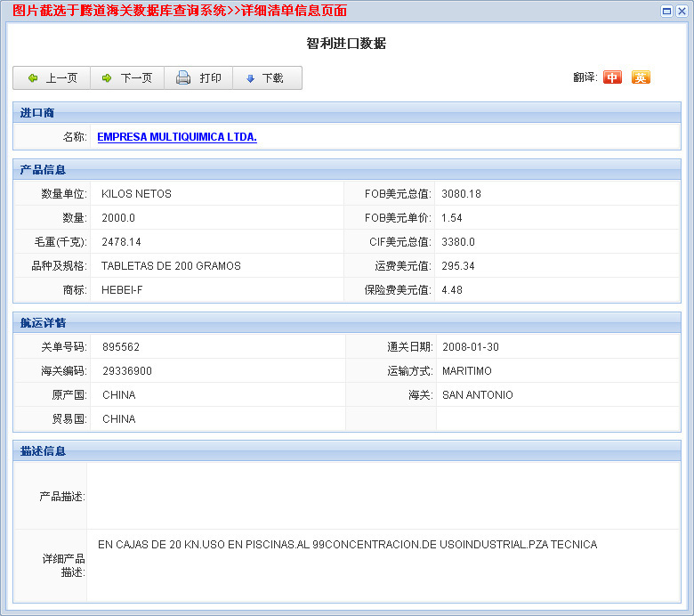The width and height of the screenshot is (694, 616).
Task: Click the blue down-arrow download icon
Action: click(x=250, y=78)
